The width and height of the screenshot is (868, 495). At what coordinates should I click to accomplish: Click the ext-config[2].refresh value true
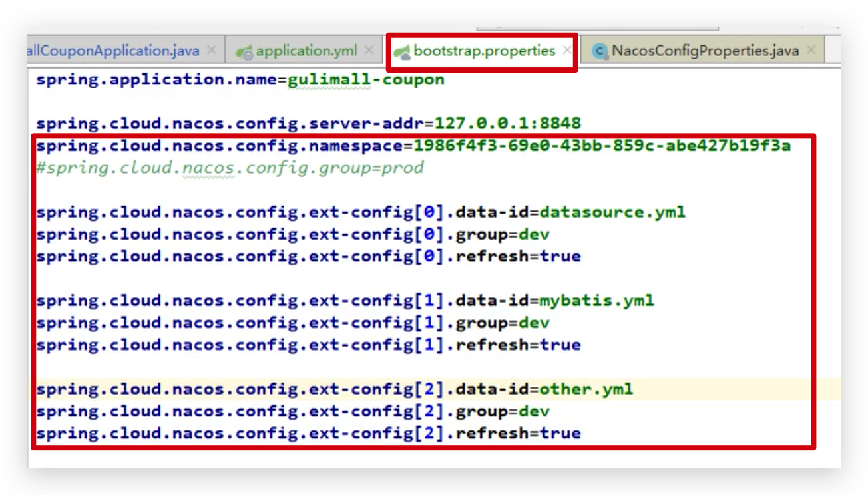click(560, 433)
